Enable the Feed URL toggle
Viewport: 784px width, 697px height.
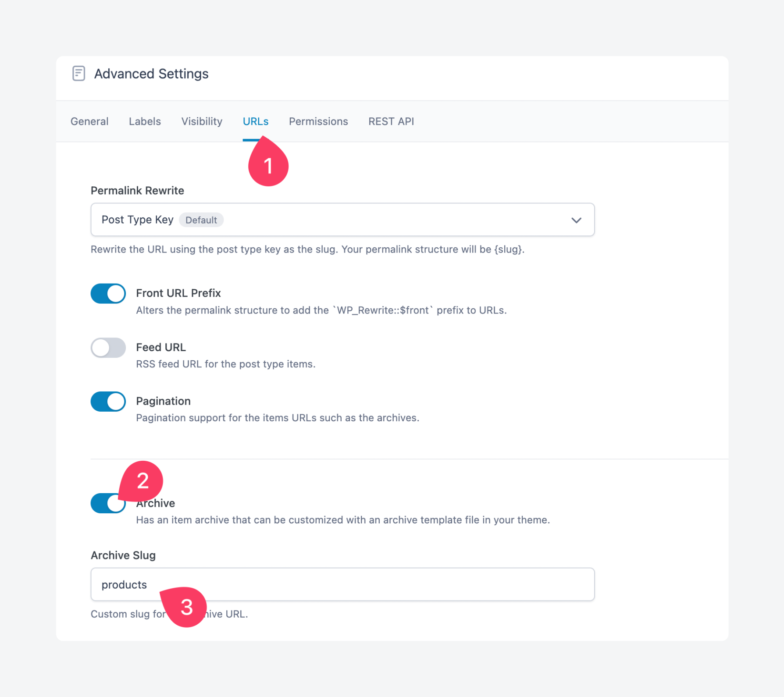pos(108,348)
